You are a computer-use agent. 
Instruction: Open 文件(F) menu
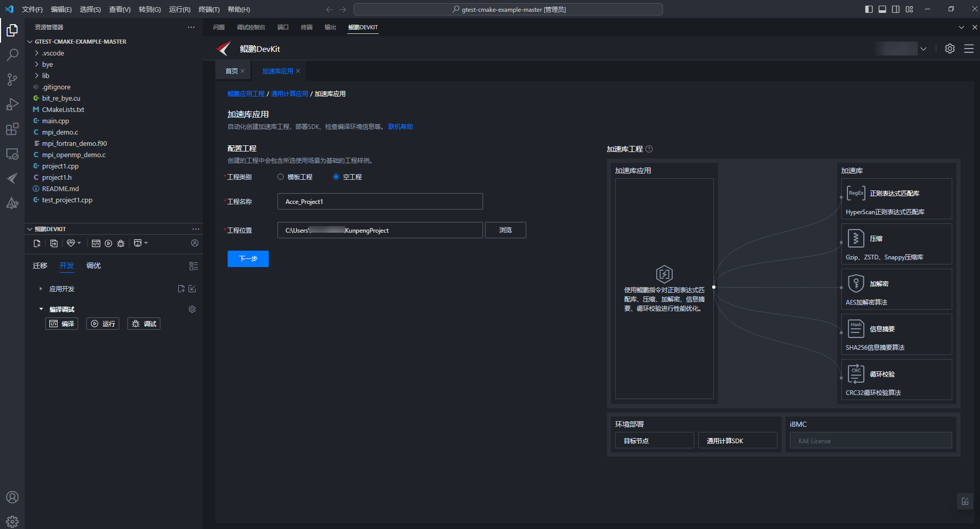click(32, 9)
